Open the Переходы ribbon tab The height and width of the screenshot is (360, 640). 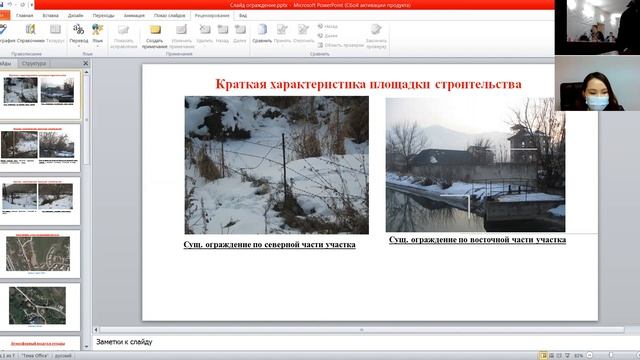click(x=104, y=16)
